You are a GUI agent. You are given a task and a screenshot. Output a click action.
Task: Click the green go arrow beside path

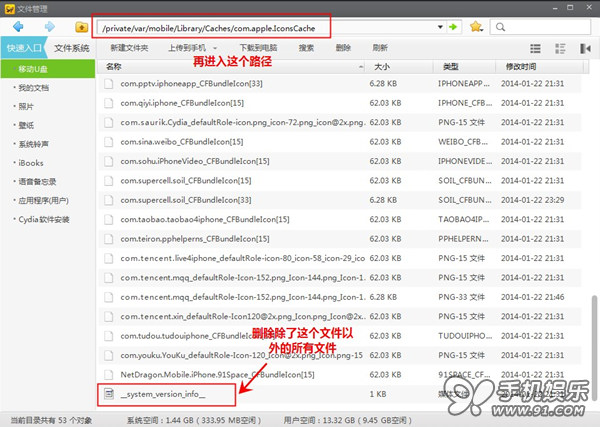(x=453, y=27)
